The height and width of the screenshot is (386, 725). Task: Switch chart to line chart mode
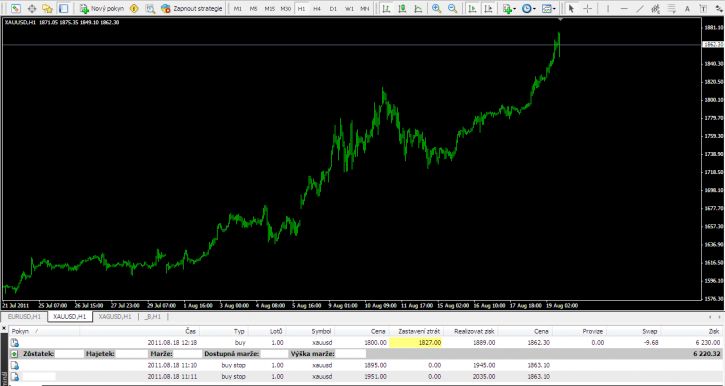pos(418,8)
